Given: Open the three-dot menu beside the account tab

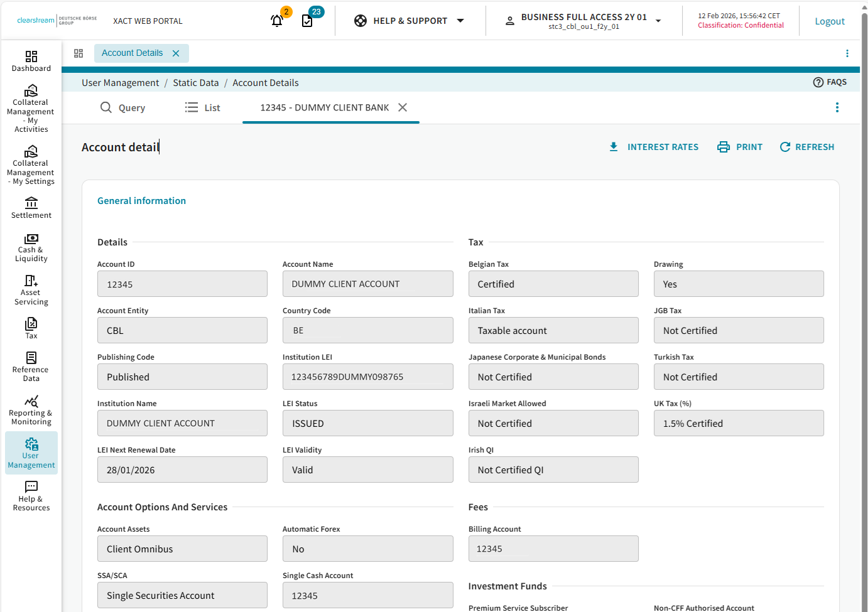Looking at the screenshot, I should [x=837, y=107].
